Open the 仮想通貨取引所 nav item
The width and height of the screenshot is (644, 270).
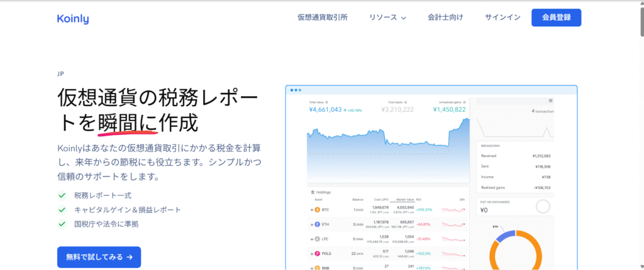(323, 18)
